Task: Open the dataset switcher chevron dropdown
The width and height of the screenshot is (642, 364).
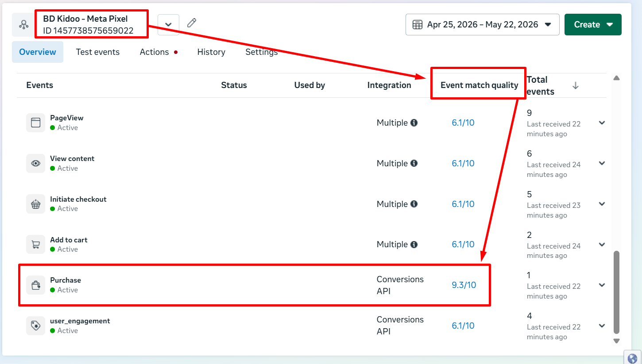Action: click(x=168, y=24)
